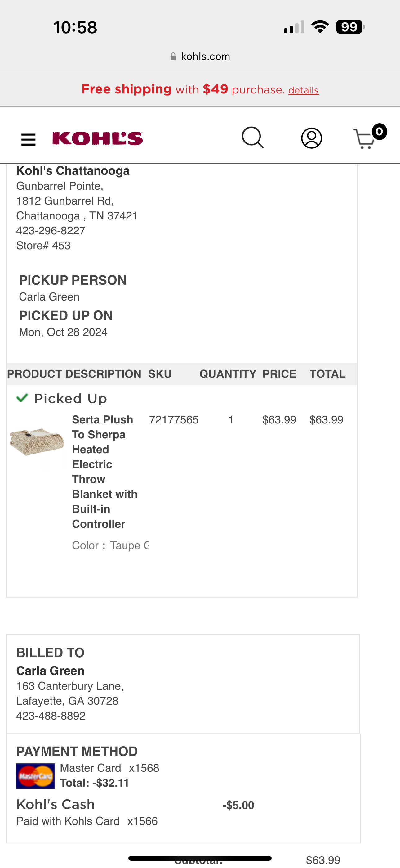Tap the cart item count badge
400x868 pixels.
379,131
